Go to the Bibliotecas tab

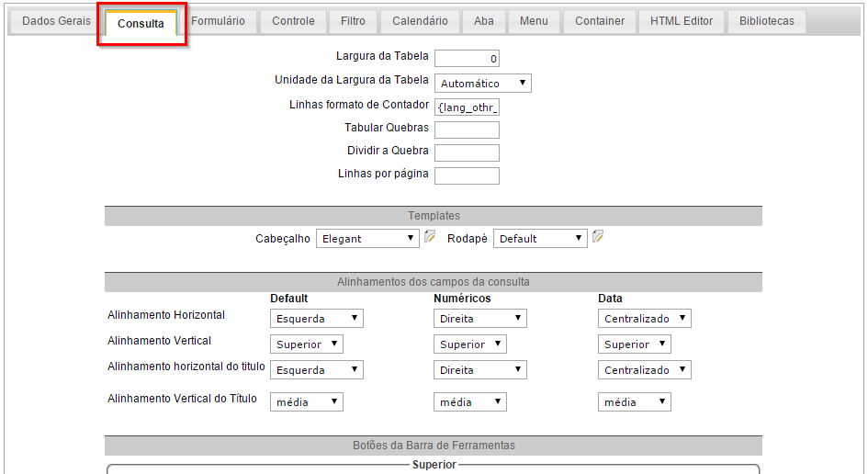point(766,21)
